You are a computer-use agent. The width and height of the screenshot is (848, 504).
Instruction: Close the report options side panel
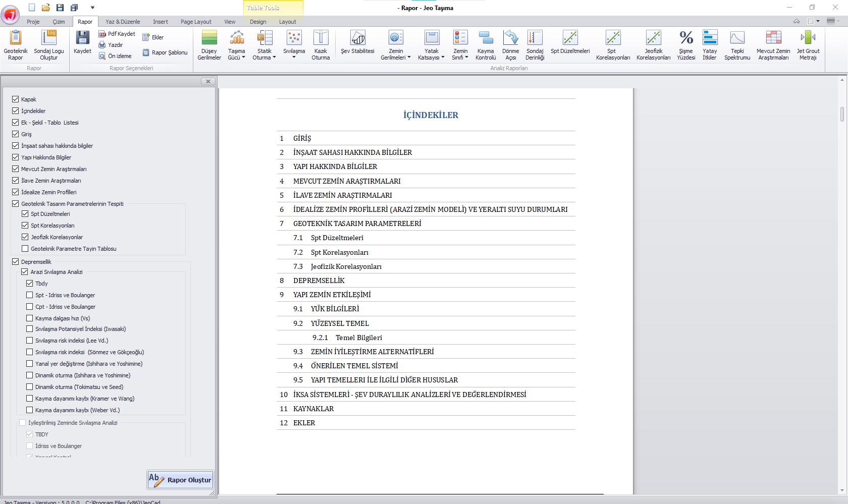click(208, 81)
